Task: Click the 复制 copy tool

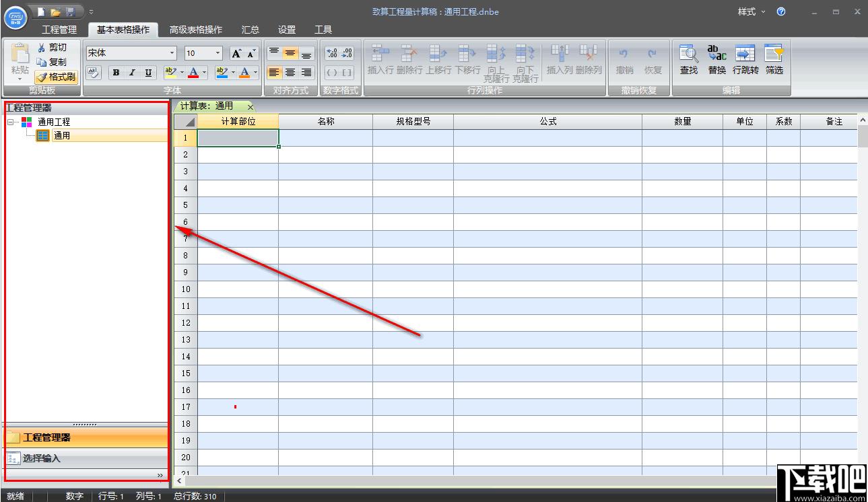Action: [52, 62]
